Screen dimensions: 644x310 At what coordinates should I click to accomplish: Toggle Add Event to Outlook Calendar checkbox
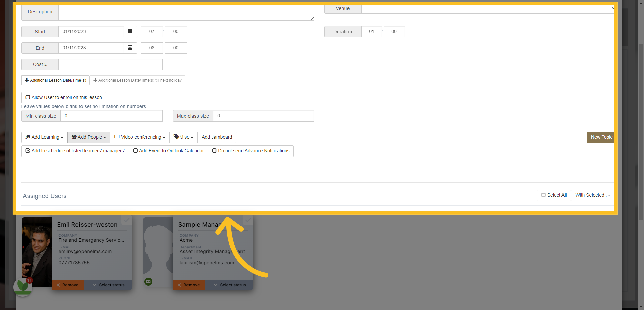point(168,151)
